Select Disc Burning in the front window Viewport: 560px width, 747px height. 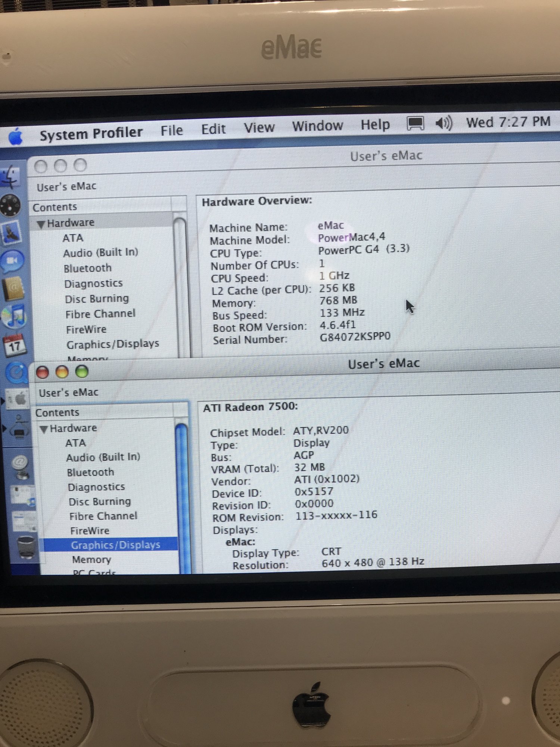click(100, 502)
